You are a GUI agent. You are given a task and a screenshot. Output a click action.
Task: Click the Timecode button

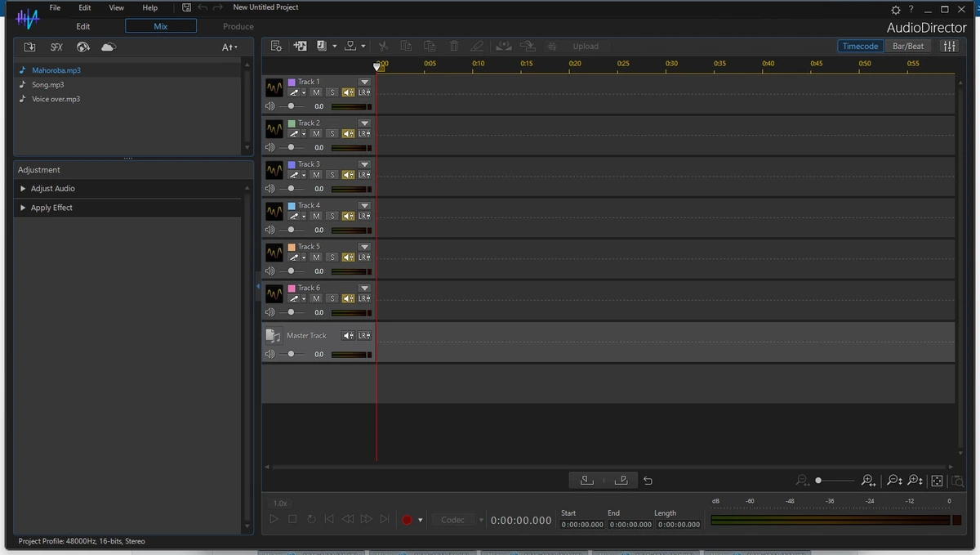[x=860, y=47]
